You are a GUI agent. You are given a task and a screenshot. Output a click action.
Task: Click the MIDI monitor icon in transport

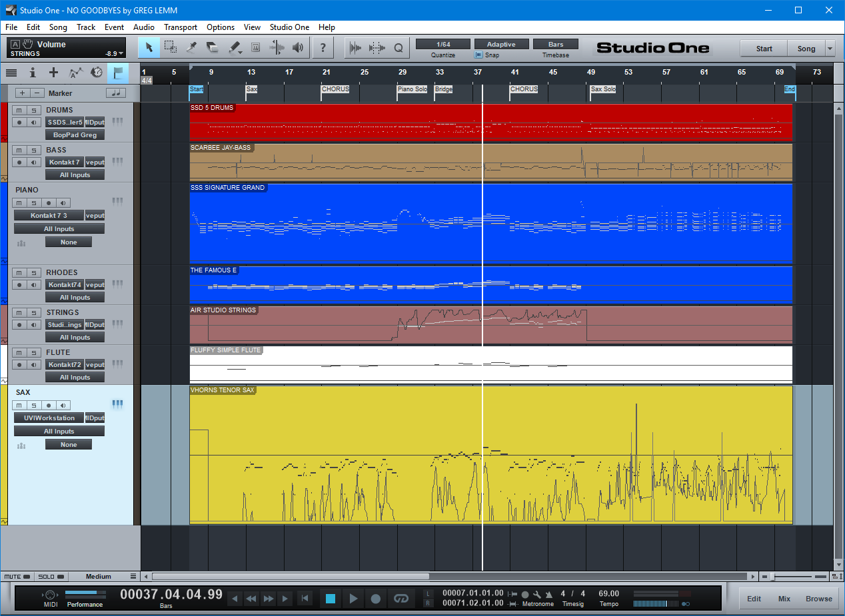51,595
